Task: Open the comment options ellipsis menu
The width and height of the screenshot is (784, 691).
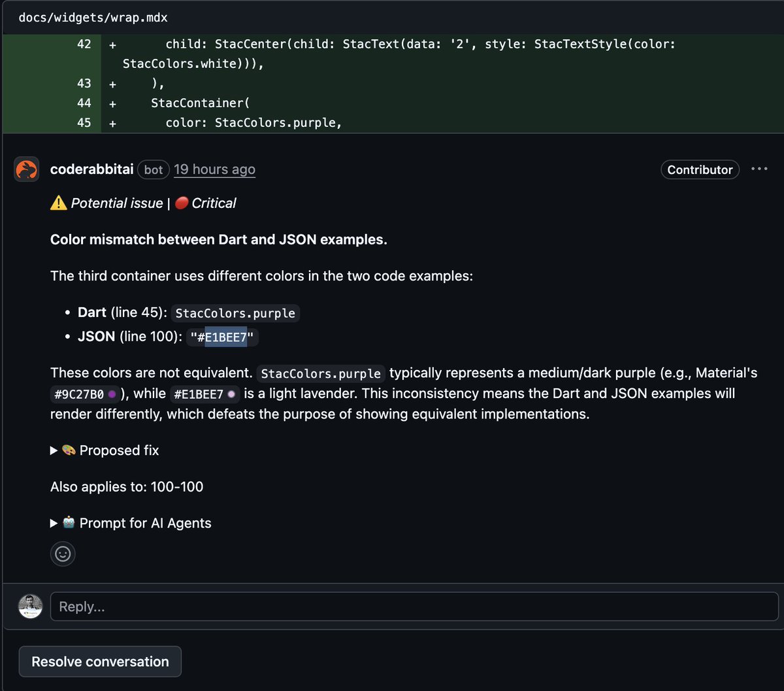Action: click(x=759, y=169)
